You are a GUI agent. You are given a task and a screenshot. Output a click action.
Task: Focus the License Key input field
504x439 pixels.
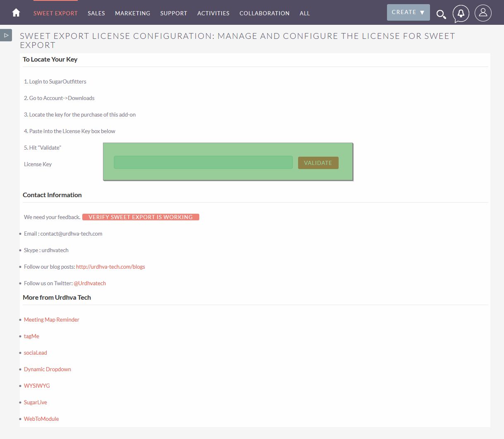[203, 162]
